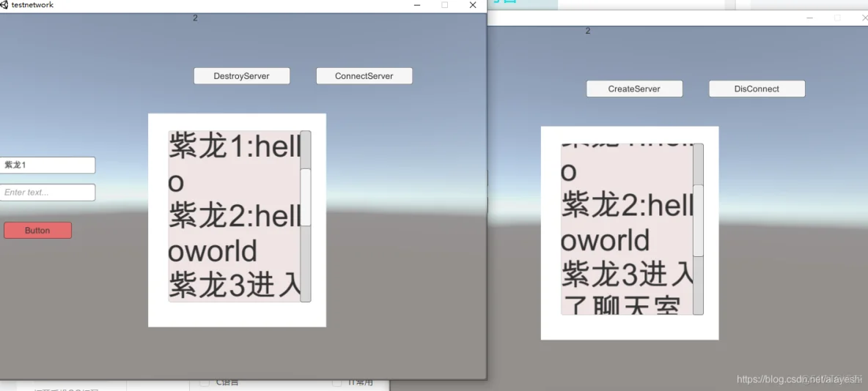The image size is (868, 391).
Task: Click the CreateServer button in right window
Action: pos(634,89)
